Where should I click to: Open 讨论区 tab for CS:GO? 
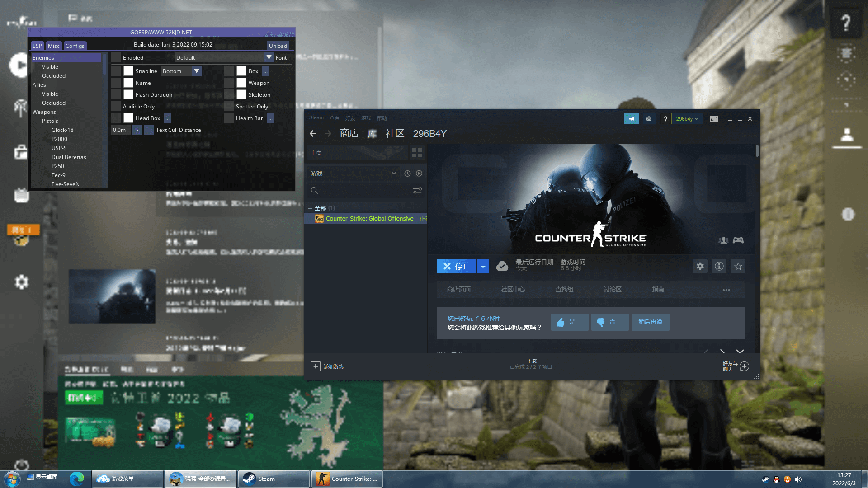tap(613, 289)
